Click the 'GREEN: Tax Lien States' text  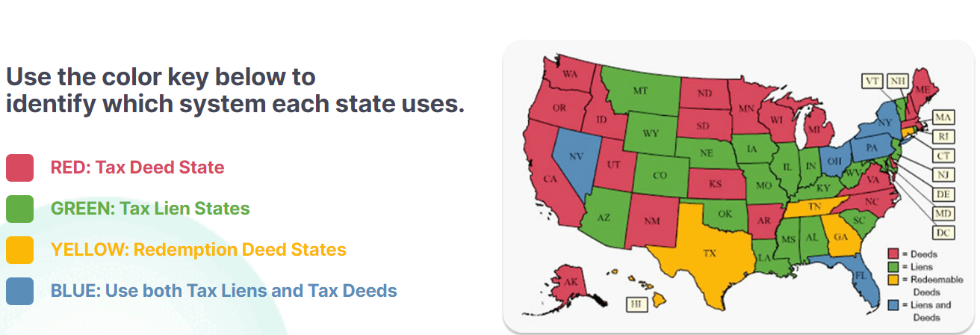coord(150,209)
